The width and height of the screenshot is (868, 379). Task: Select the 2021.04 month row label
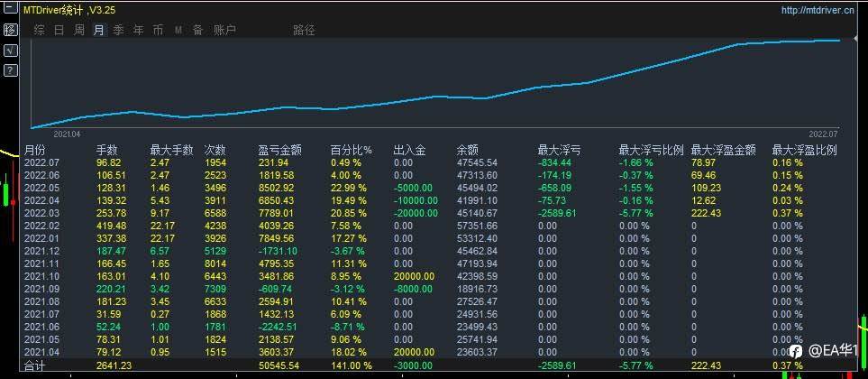pyautogui.click(x=42, y=353)
